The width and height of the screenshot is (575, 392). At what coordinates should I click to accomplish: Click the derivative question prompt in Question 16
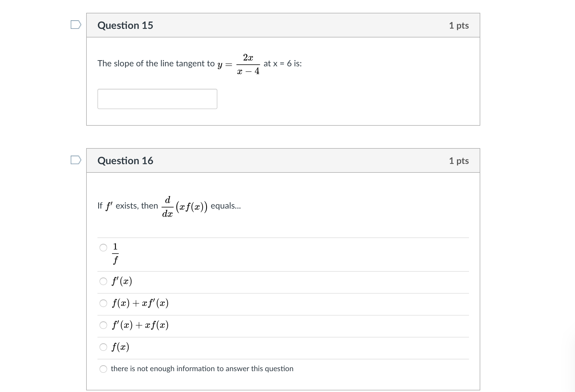(169, 206)
